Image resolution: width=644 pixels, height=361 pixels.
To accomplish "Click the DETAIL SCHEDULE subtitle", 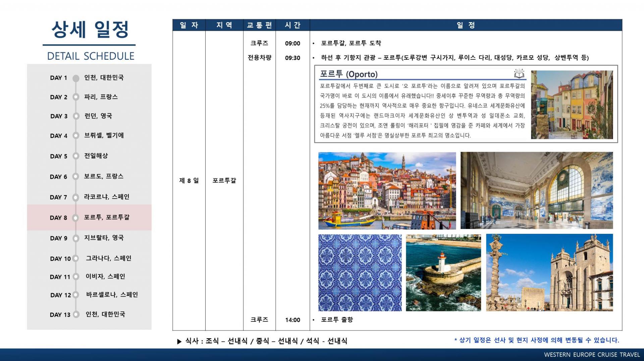I will point(91,56).
